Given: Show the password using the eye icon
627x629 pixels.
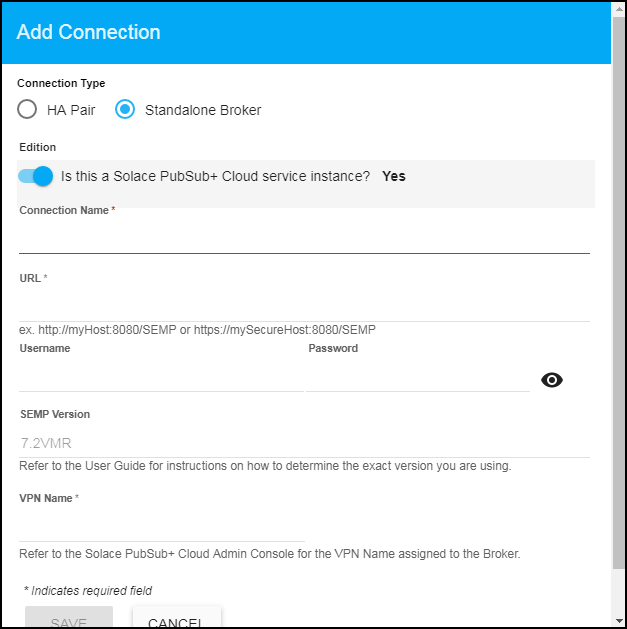Looking at the screenshot, I should pos(552,380).
